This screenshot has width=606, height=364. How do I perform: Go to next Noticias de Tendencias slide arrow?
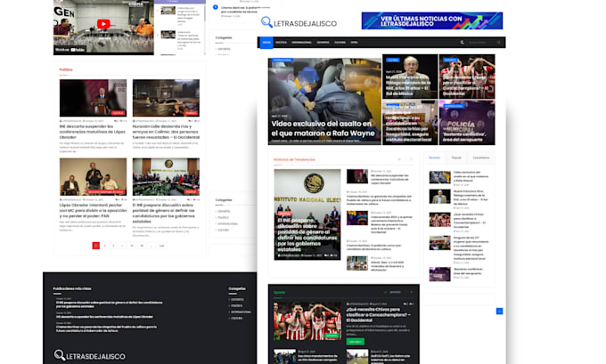tap(411, 159)
